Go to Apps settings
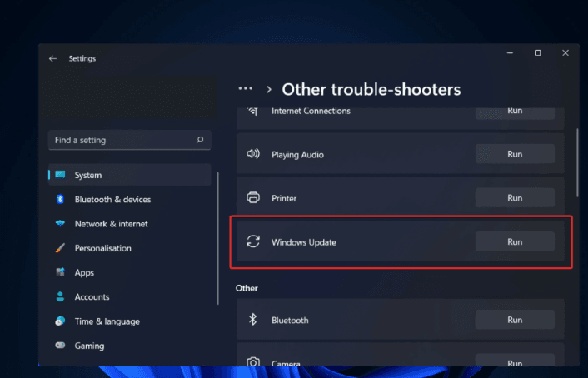Image resolution: width=588 pixels, height=378 pixels. (130, 272)
